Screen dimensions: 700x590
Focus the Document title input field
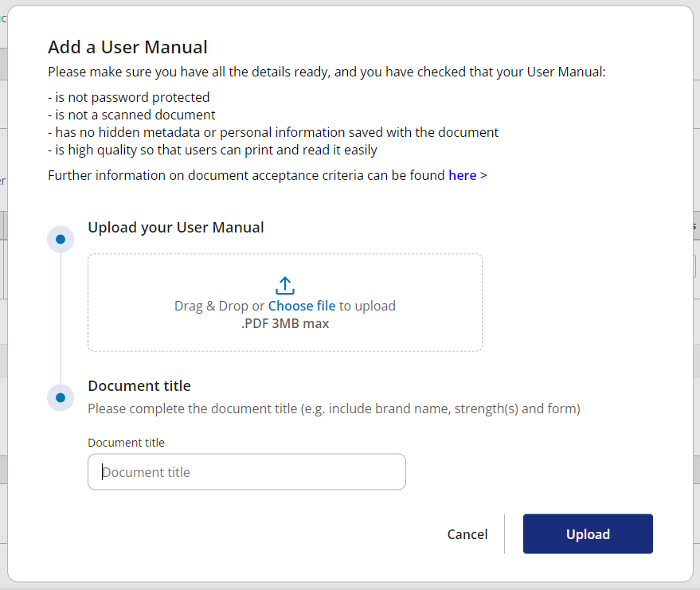[247, 471]
